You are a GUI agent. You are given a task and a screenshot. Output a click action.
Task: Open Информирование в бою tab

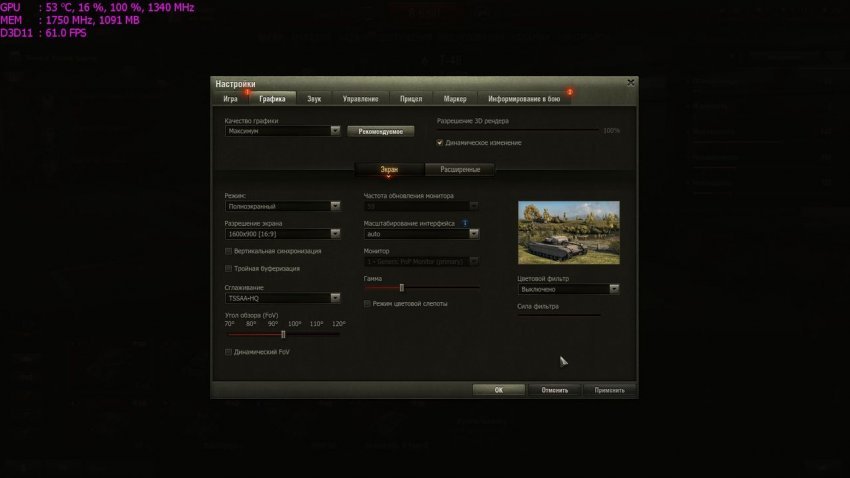pos(524,99)
